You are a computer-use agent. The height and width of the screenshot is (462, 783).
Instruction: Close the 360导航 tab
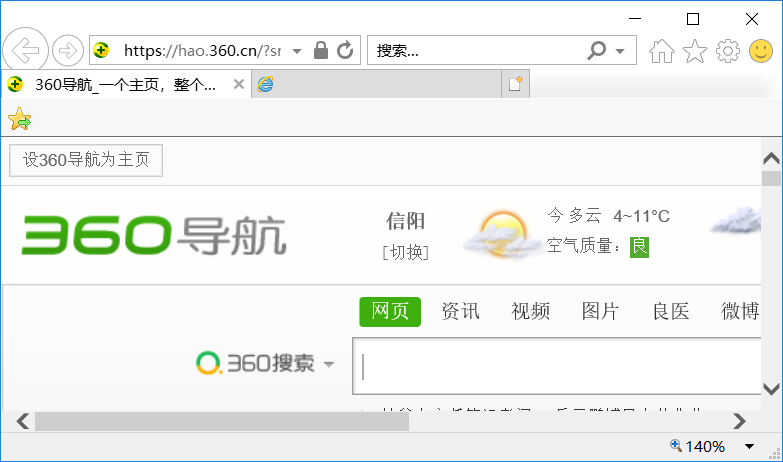pos(239,84)
